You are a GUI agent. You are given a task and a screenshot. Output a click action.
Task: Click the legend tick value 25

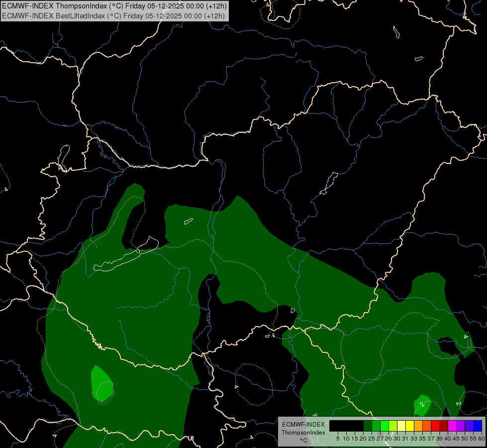click(372, 439)
